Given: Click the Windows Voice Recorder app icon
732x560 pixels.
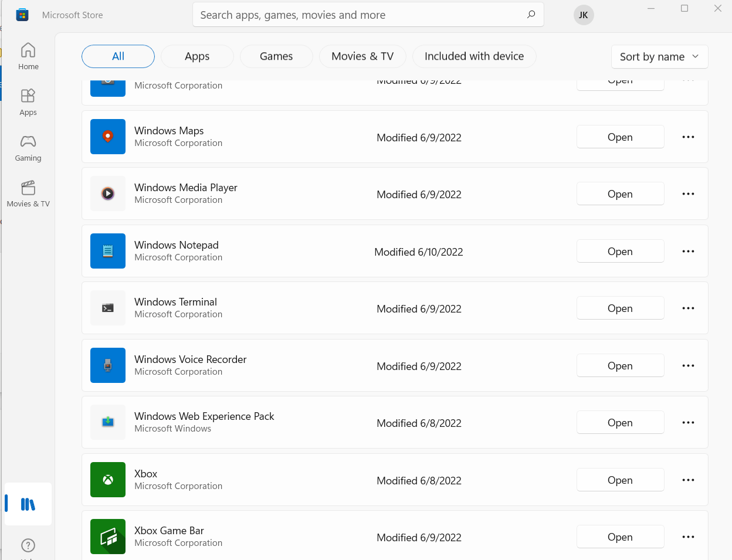Looking at the screenshot, I should [x=108, y=365].
